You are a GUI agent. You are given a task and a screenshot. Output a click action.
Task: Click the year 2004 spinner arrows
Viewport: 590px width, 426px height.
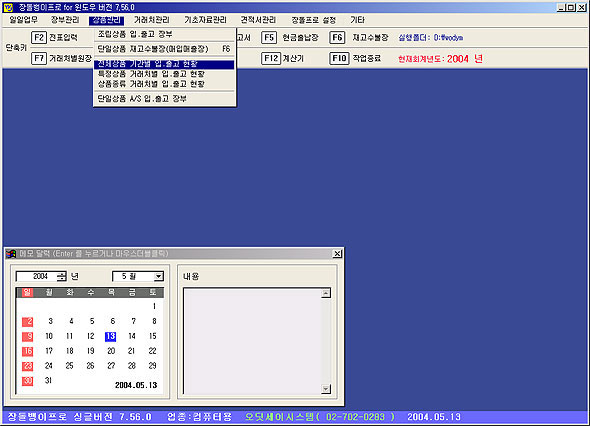click(x=61, y=277)
